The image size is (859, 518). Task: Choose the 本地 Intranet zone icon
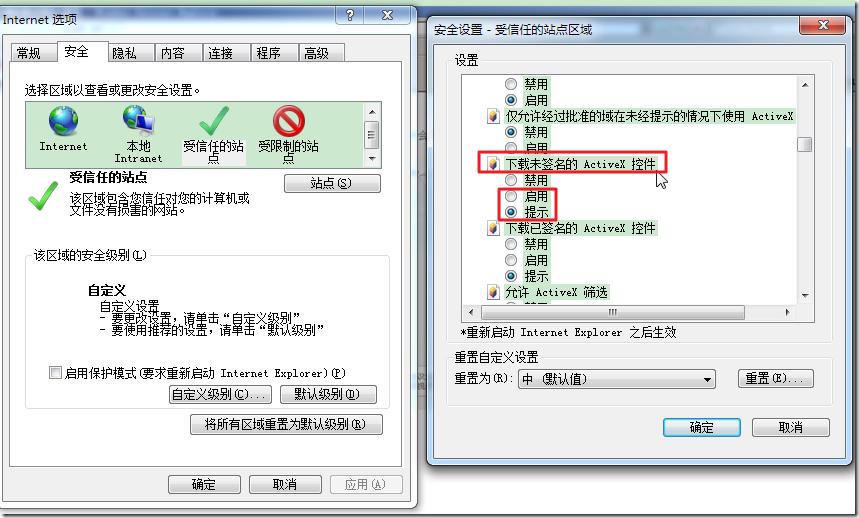coord(138,120)
